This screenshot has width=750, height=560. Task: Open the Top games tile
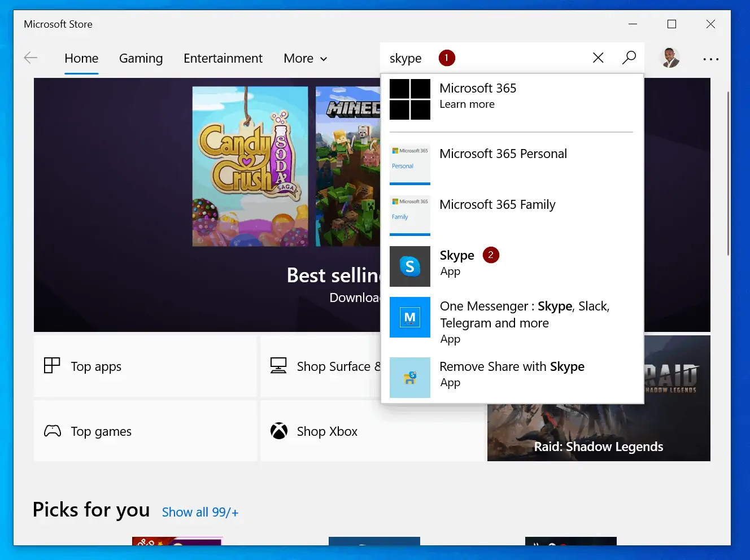click(146, 431)
